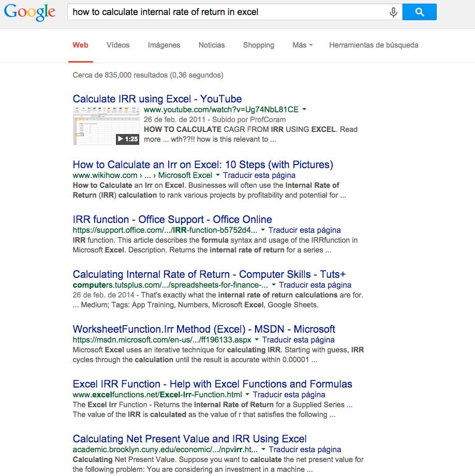Click the computers.tutsplus.com green URL

[x=170, y=285]
